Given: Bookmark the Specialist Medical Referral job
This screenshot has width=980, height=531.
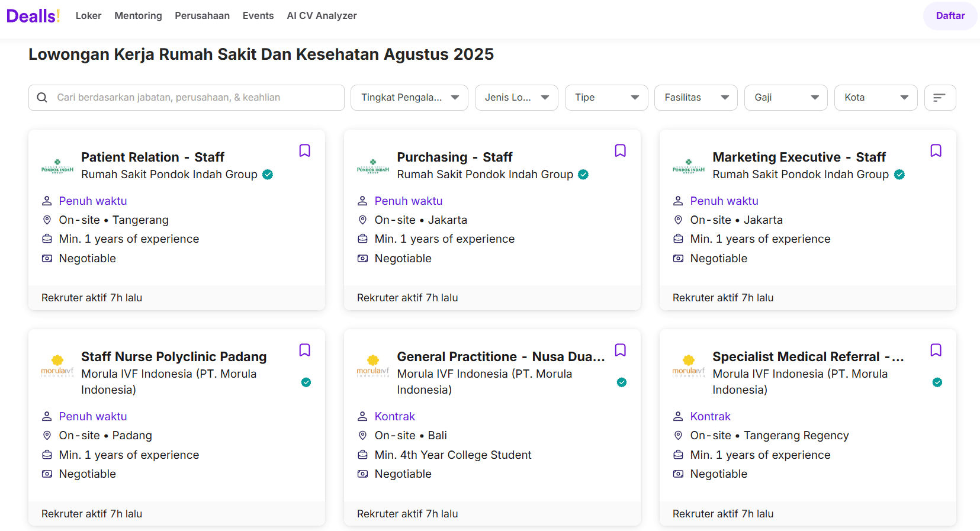Looking at the screenshot, I should [936, 350].
